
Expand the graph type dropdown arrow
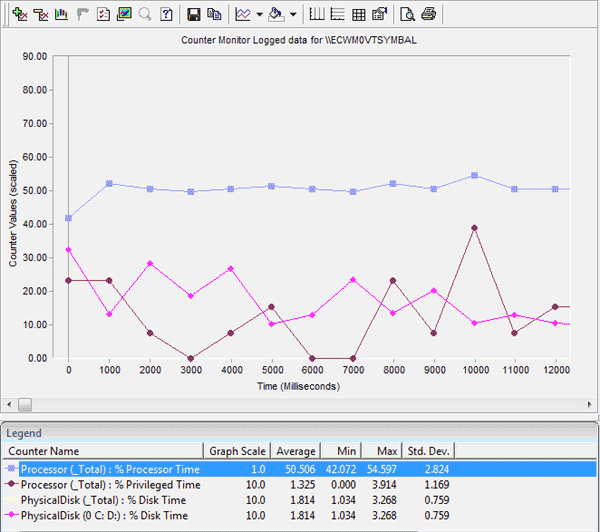[x=259, y=14]
